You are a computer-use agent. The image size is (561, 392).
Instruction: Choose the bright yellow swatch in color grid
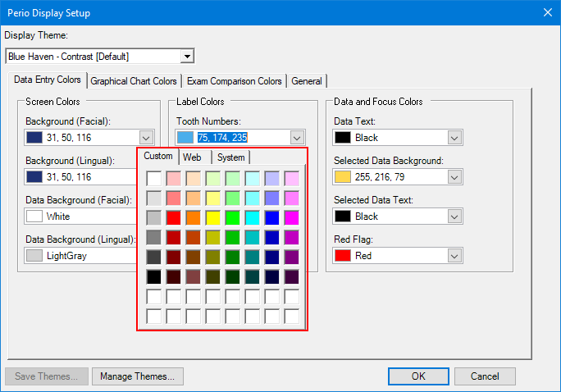(x=212, y=217)
